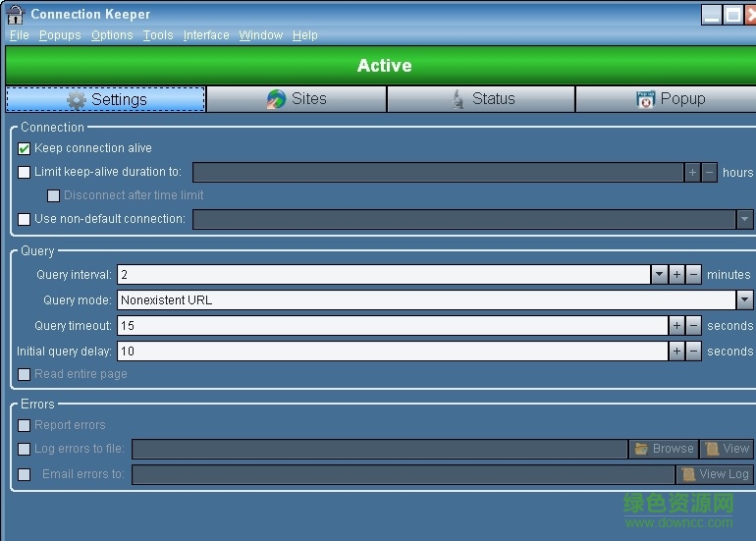Check Use non-default connection option
Screen dimensions: 756x541
(24, 219)
